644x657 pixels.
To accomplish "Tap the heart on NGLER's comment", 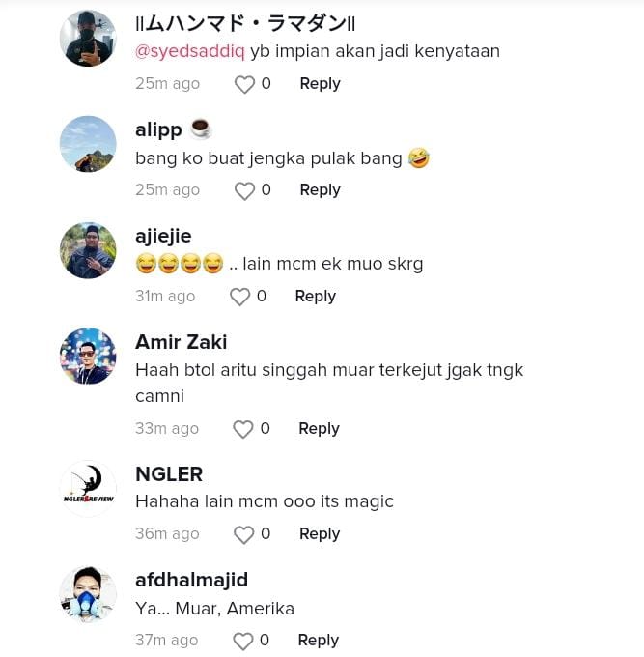I will (x=244, y=534).
